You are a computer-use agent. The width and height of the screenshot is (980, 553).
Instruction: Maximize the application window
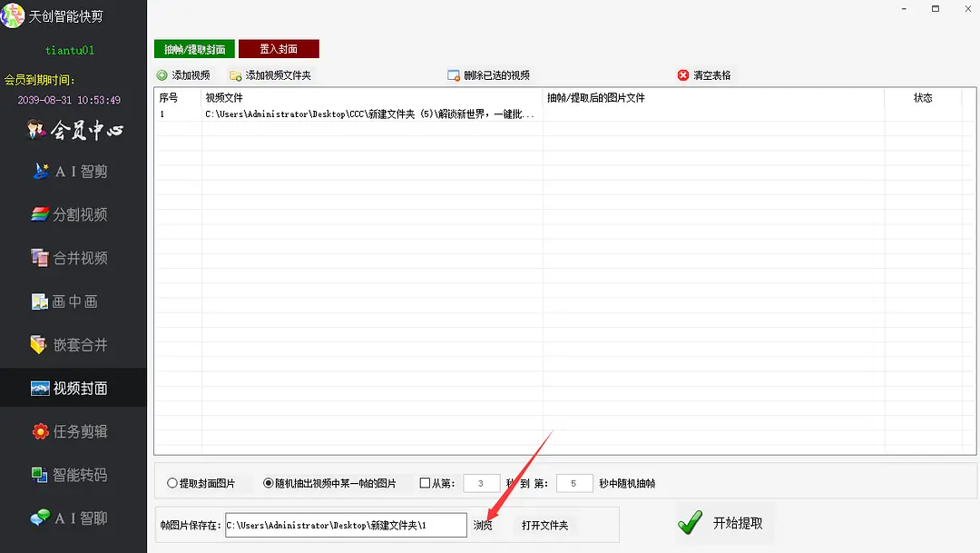(935, 9)
